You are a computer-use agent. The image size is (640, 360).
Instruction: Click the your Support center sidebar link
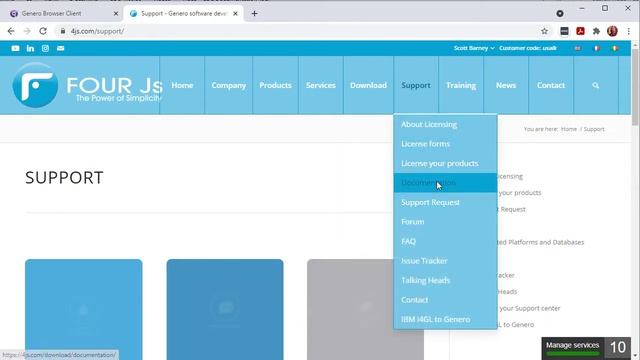click(529, 308)
